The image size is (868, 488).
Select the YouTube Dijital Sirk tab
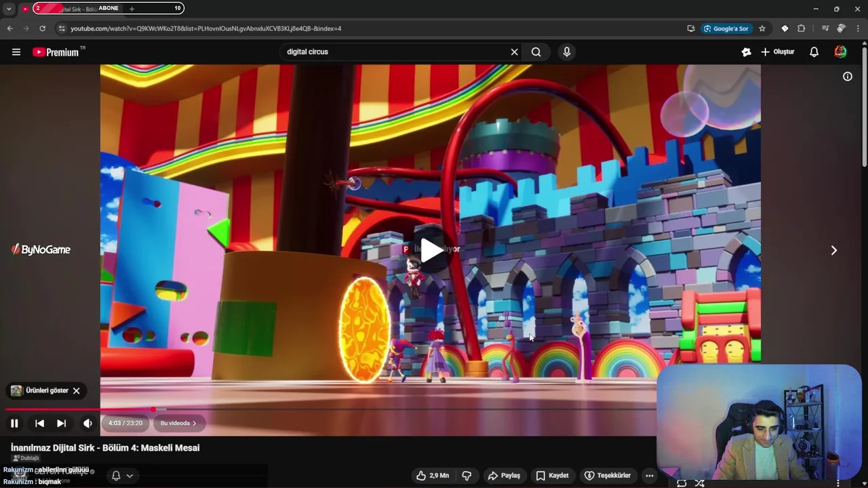(x=71, y=9)
